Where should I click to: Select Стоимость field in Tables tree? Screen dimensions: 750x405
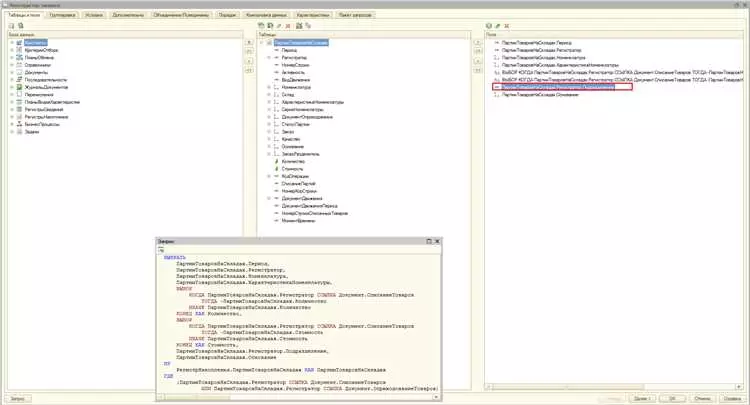click(292, 169)
